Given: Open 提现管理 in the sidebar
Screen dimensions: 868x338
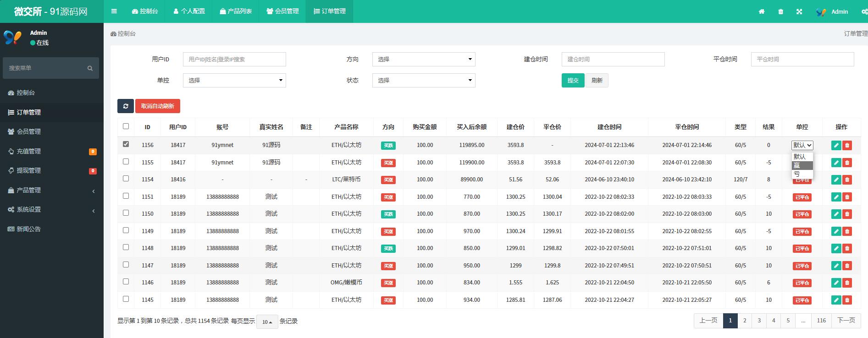Looking at the screenshot, I should tap(51, 170).
